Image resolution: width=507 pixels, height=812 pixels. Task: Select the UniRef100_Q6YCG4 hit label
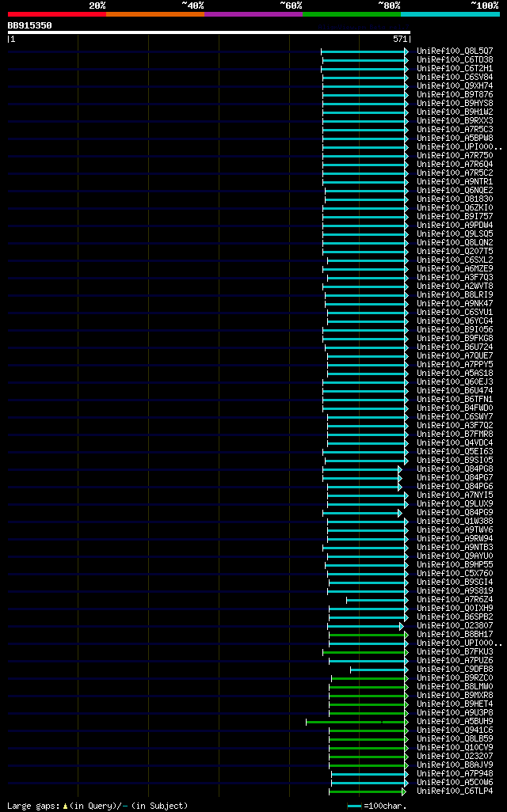pyautogui.click(x=456, y=321)
